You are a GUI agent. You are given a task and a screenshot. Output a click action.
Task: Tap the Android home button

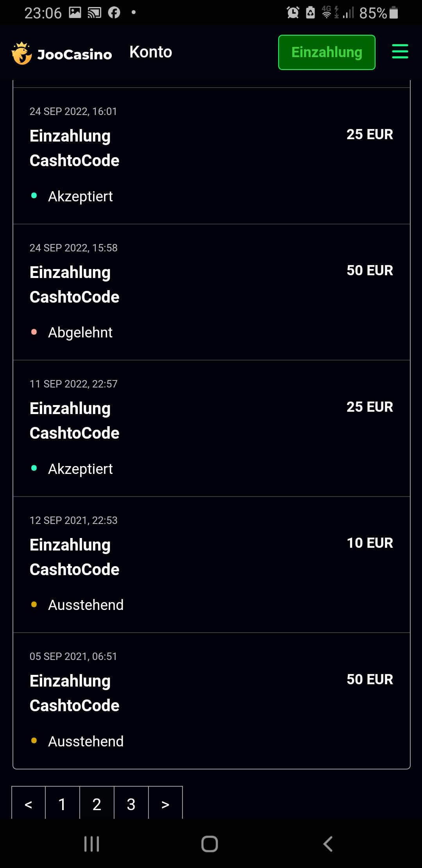(x=209, y=844)
